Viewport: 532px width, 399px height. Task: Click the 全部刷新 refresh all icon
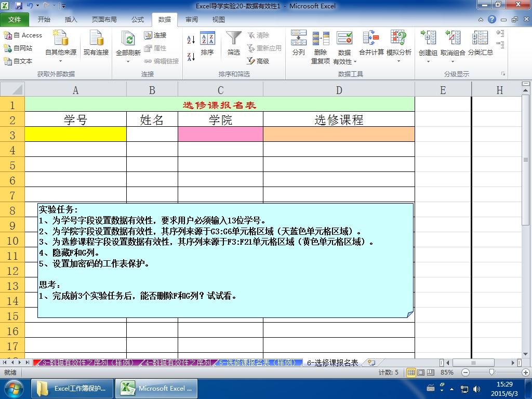[x=128, y=38]
